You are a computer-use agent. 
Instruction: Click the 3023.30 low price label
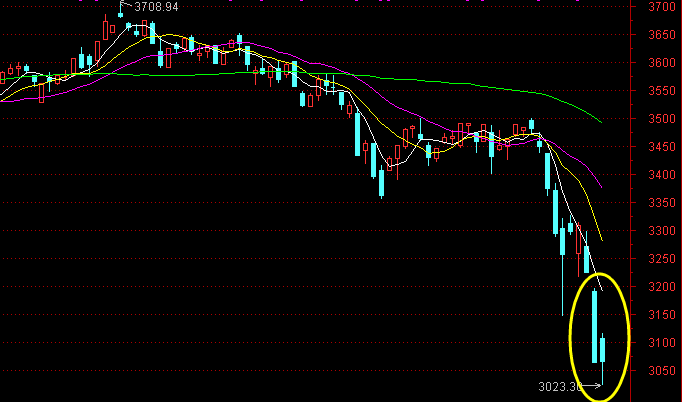click(560, 386)
